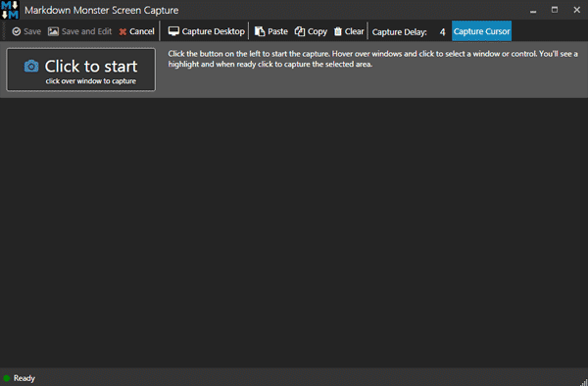
Task: Click the Capture Delay value field
Action: (442, 32)
